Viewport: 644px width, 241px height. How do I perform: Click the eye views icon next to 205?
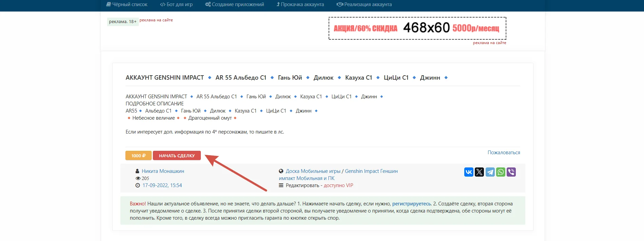138,178
